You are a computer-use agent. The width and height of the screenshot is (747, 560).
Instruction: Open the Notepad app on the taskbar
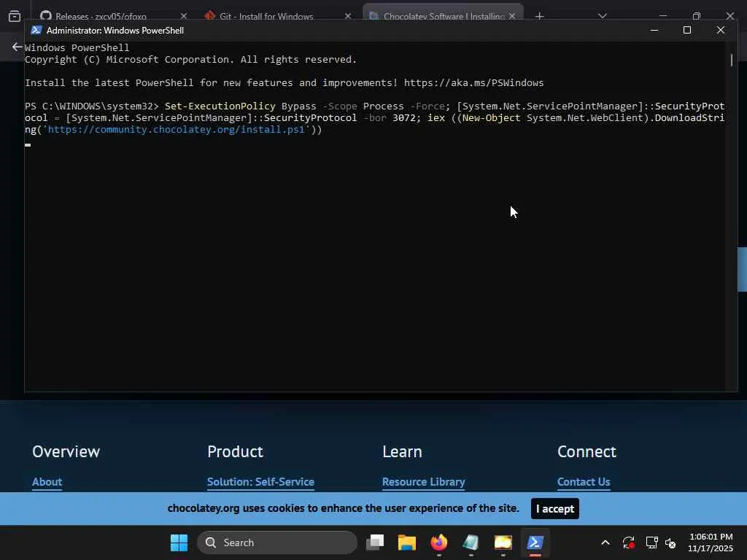[x=471, y=542]
